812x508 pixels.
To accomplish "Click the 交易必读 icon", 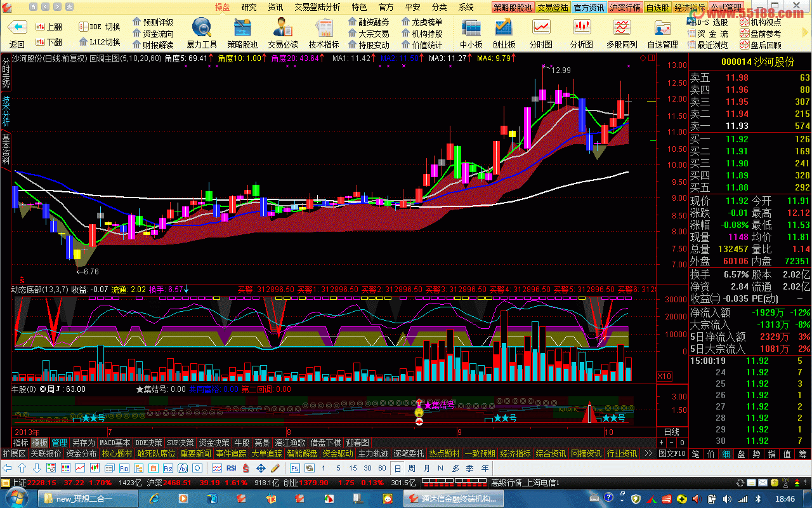I will pos(283,27).
